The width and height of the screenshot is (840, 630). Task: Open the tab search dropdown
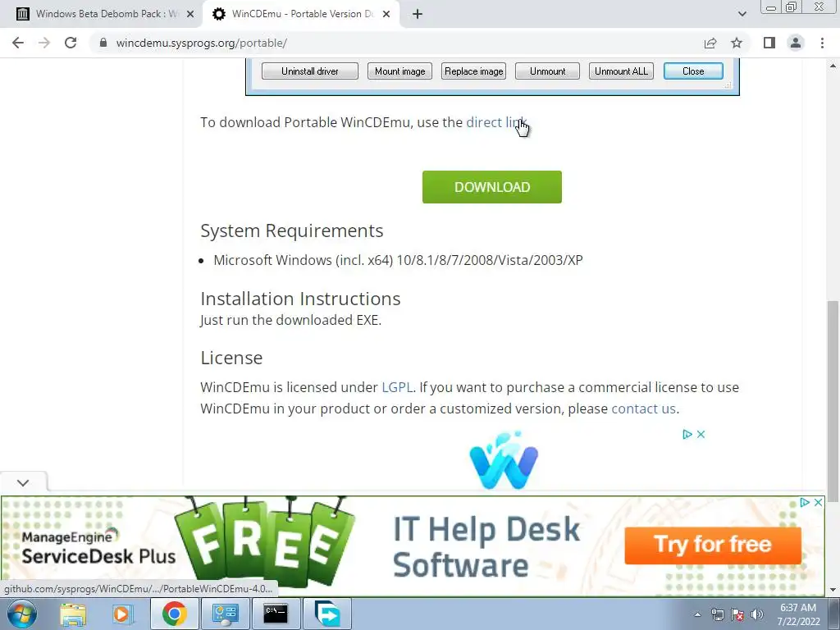tap(742, 15)
